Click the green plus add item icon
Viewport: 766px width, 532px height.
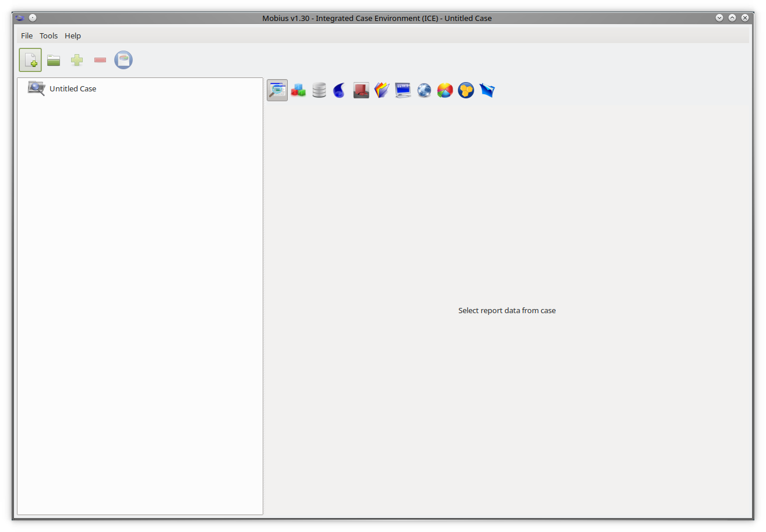77,60
